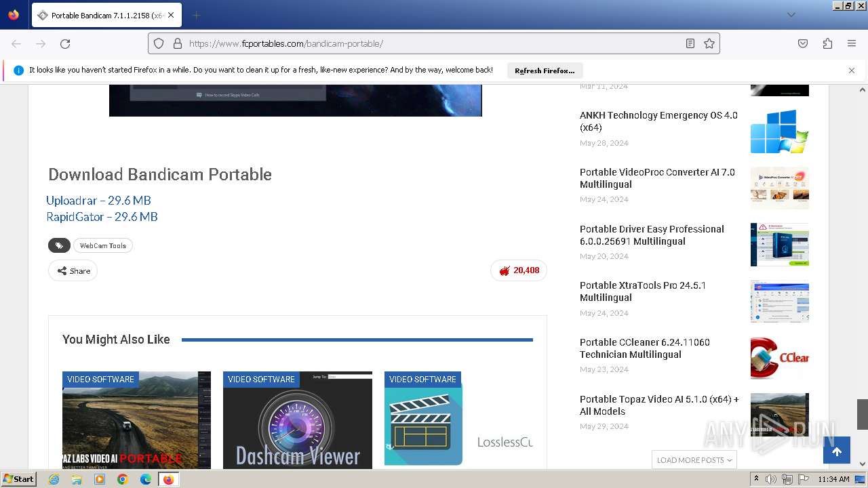Click the Firefox reload page icon

coord(65,43)
